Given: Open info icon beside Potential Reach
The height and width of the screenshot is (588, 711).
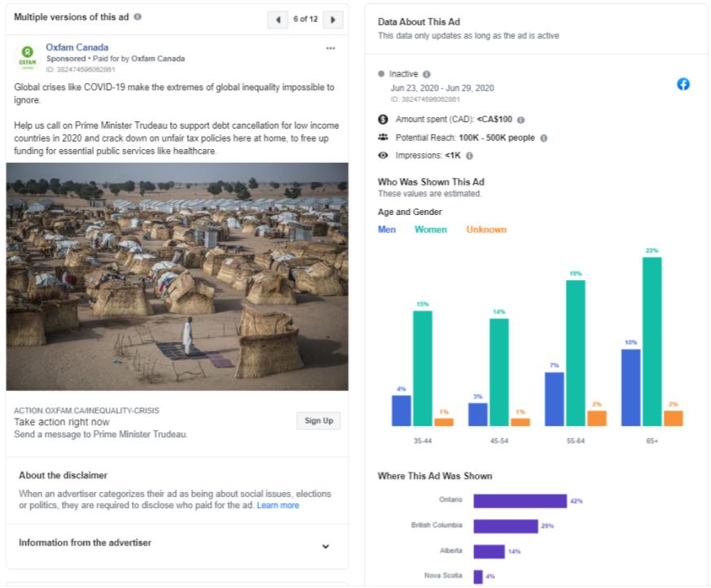Looking at the screenshot, I should (x=544, y=138).
